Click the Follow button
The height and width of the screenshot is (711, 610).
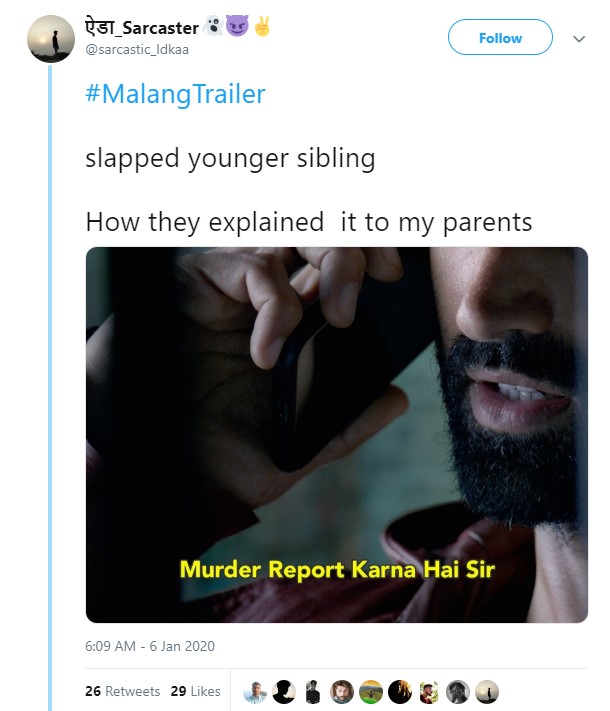(500, 38)
